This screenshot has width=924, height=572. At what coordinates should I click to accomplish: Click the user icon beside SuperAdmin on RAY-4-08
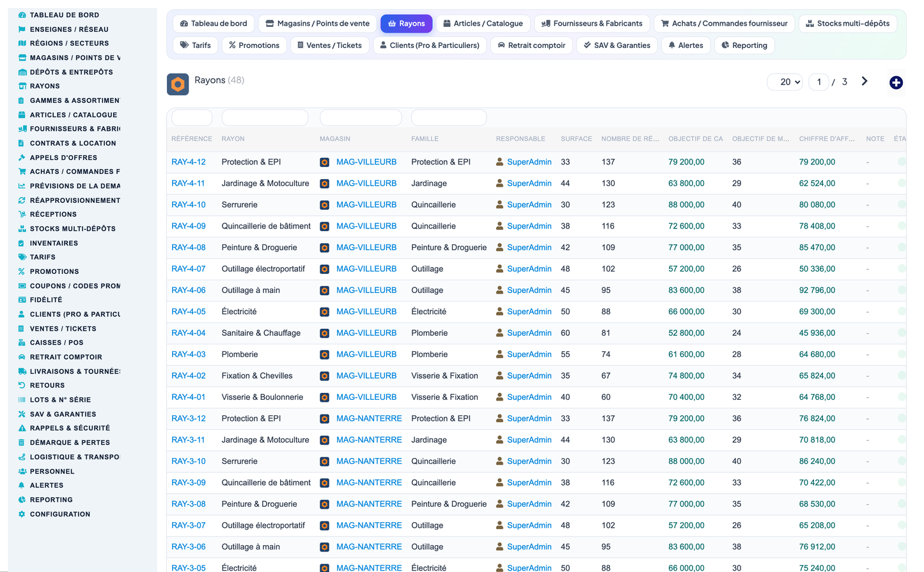click(500, 248)
